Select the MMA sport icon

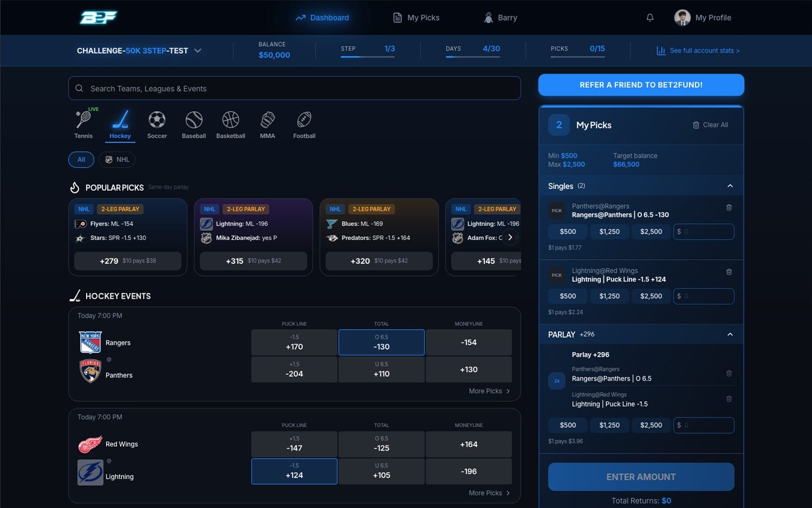[268, 125]
